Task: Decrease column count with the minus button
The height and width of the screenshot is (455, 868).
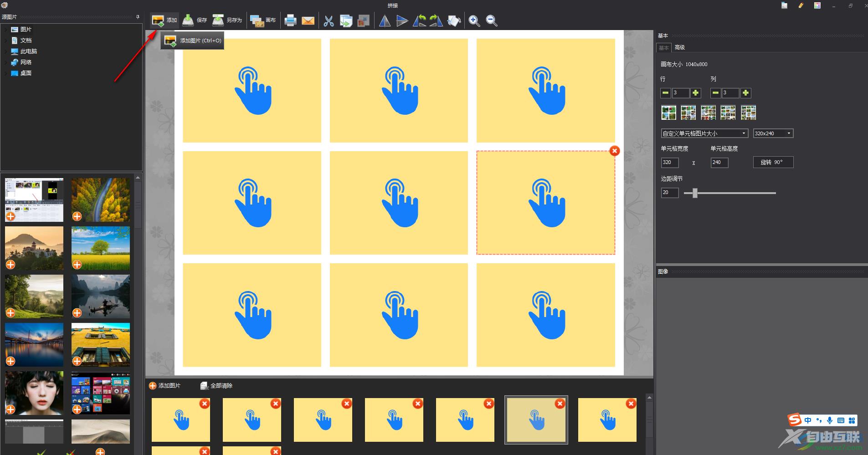Action: click(715, 93)
